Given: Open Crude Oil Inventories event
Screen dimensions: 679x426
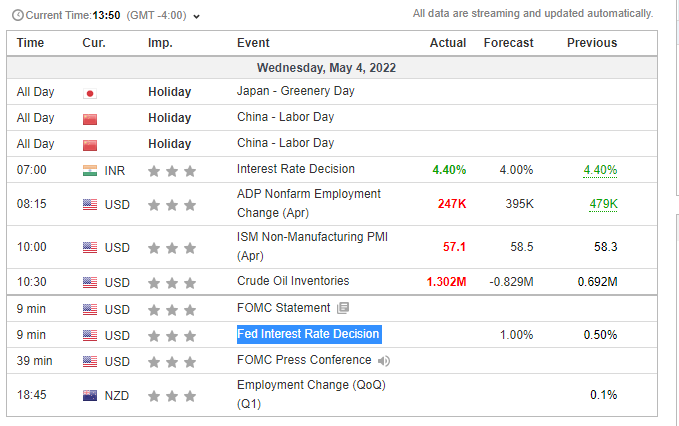Looking at the screenshot, I should tap(293, 281).
